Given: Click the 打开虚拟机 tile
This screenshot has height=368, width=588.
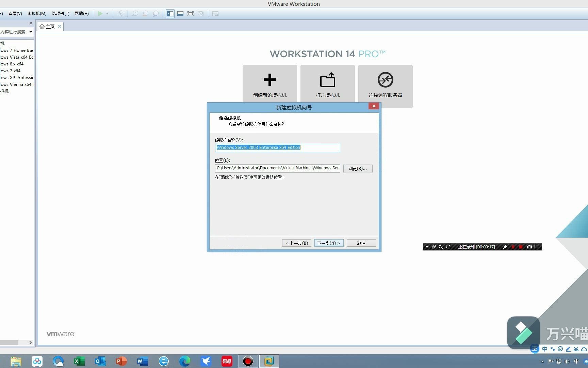Looking at the screenshot, I should (327, 84).
